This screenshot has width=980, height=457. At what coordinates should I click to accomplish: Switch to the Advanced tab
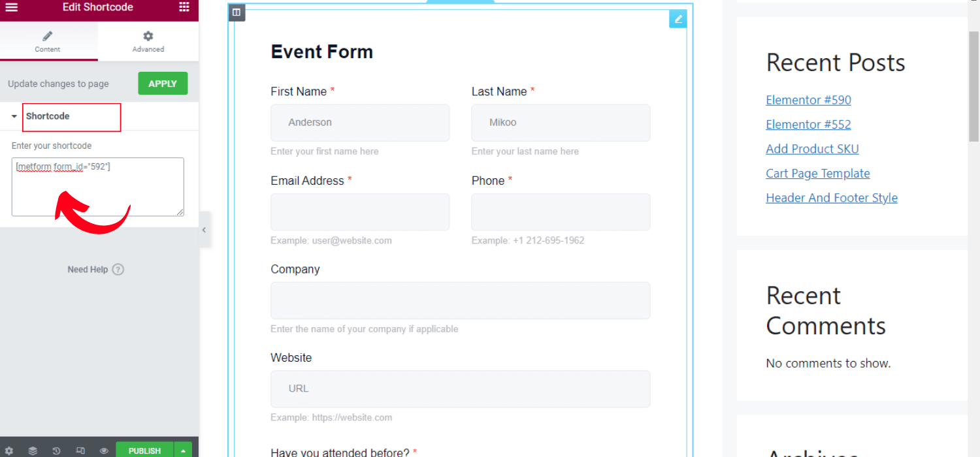click(148, 40)
